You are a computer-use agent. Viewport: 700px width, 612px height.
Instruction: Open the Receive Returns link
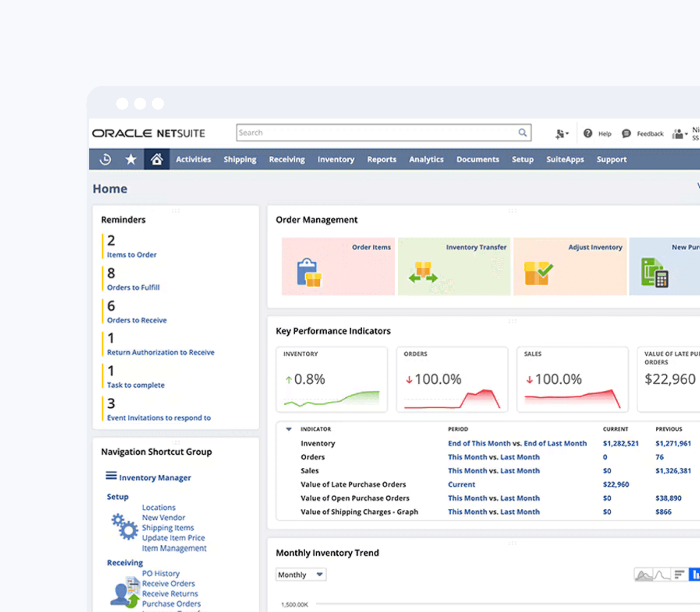pyautogui.click(x=170, y=594)
